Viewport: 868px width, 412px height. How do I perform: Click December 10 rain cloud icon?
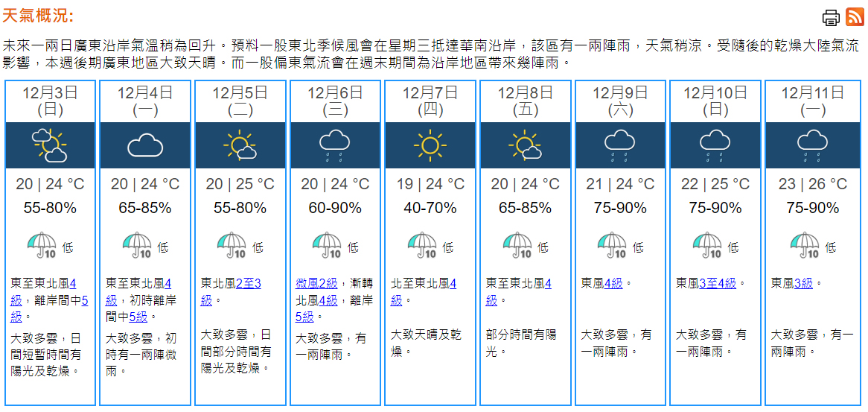coord(715,145)
